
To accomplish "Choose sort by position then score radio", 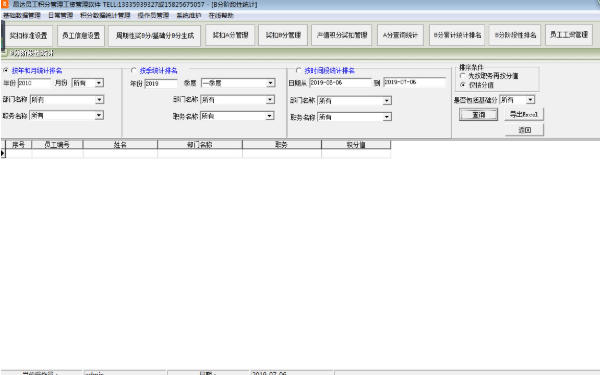I will (463, 76).
